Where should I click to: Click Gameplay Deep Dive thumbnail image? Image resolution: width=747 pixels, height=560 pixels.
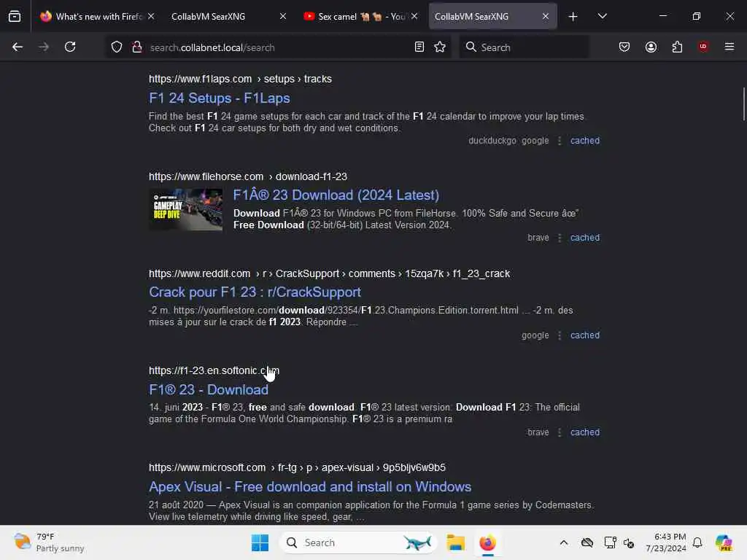pos(186,209)
